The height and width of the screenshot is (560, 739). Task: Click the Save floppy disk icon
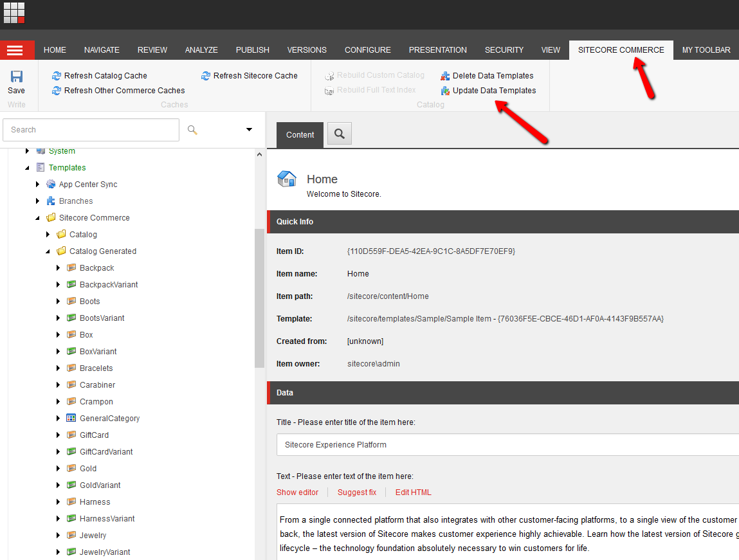[x=17, y=77]
